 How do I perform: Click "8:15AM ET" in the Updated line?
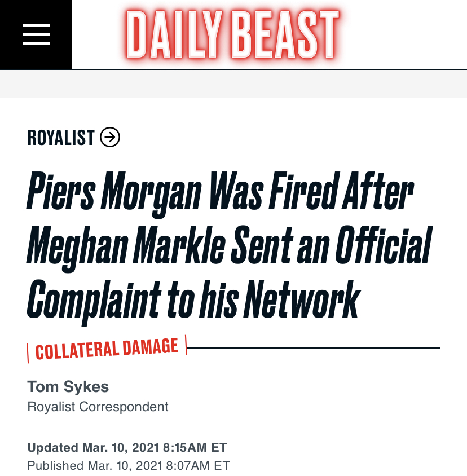coord(195,448)
